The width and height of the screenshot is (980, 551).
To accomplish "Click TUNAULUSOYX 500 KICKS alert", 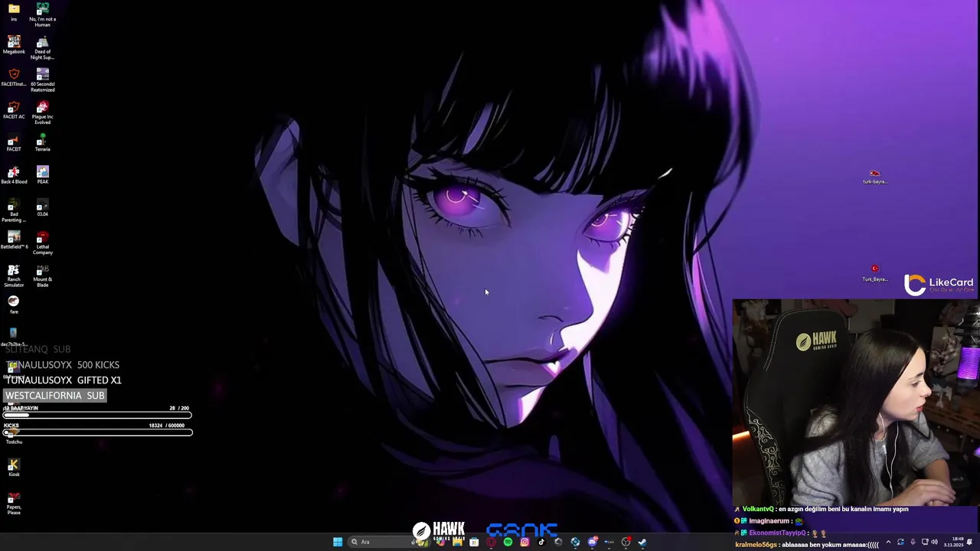I will [x=63, y=365].
